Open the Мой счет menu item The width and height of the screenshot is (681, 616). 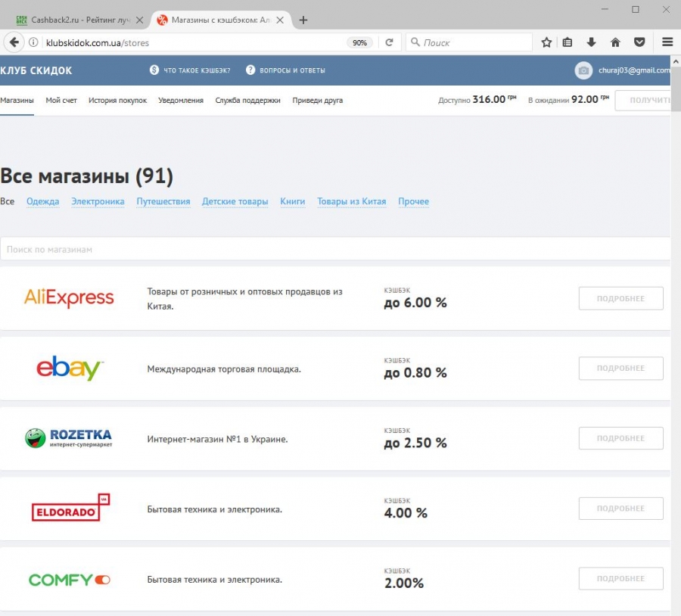click(x=61, y=101)
